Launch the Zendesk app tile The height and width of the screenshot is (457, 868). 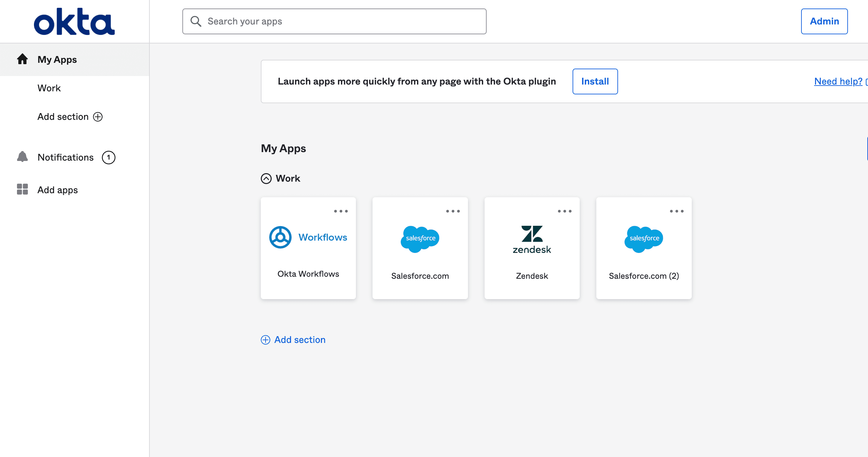pos(532,249)
